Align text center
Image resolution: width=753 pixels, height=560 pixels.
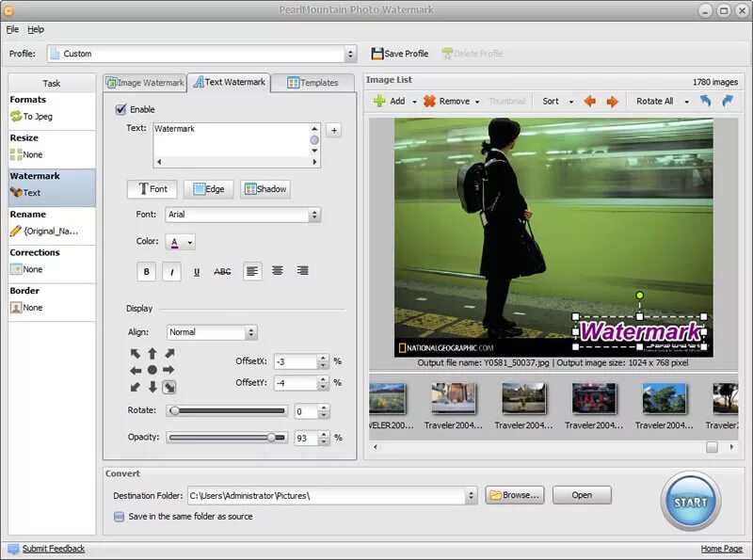pos(277,271)
